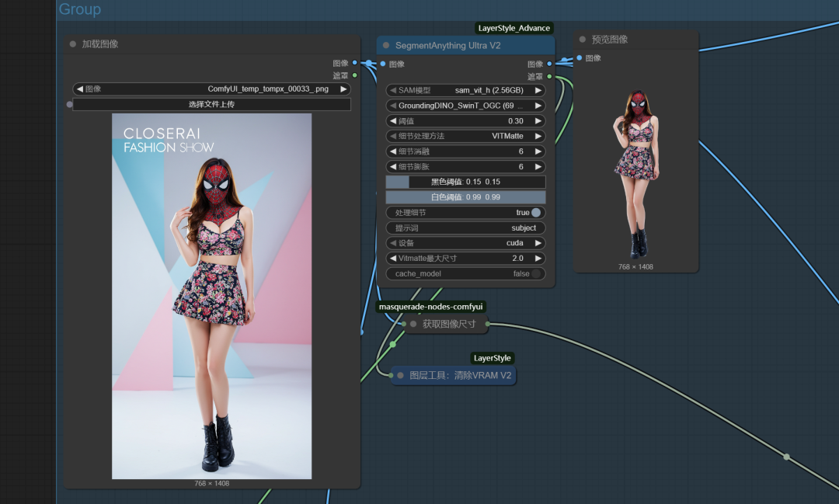Click the 图像 output socket of 加载图像
This screenshot has width=839, height=504.
click(355, 63)
